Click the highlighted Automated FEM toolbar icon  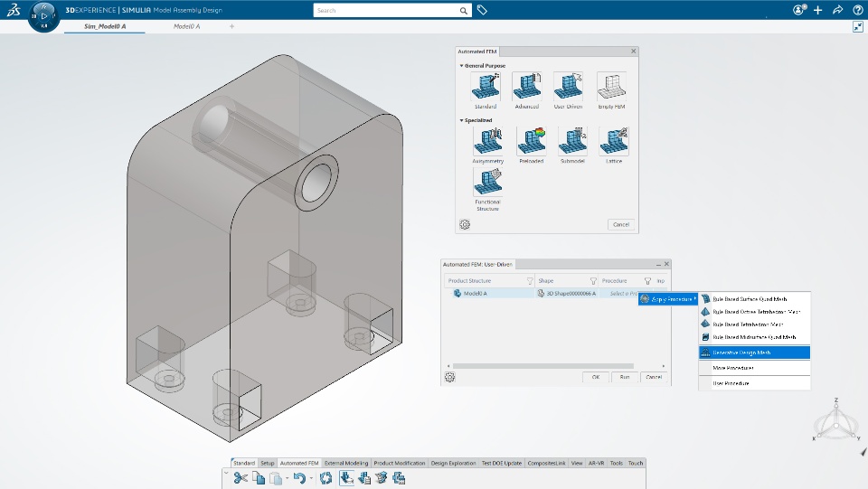point(346,478)
